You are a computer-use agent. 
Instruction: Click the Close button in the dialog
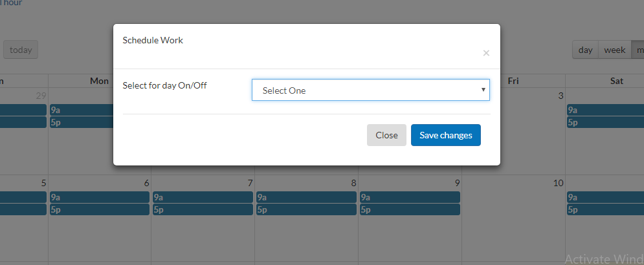point(386,135)
